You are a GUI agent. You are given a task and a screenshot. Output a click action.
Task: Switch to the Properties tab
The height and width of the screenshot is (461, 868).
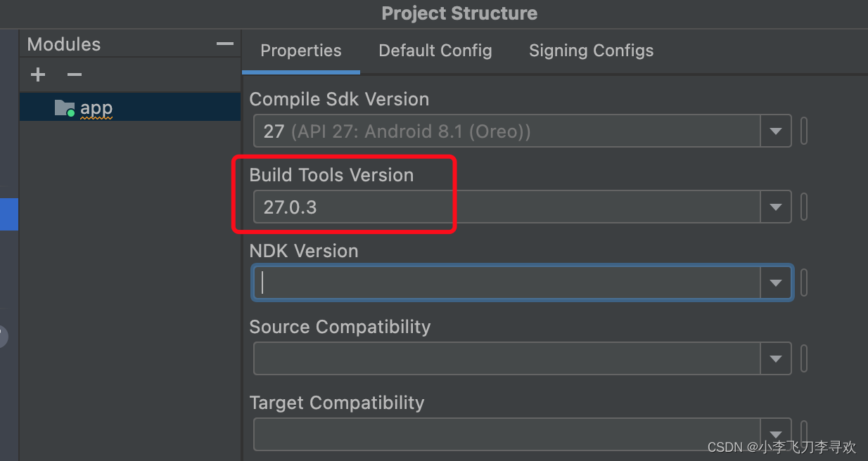300,51
